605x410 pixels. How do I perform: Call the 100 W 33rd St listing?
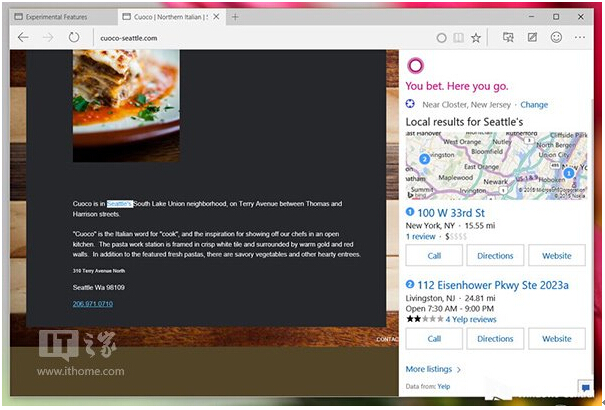[434, 255]
